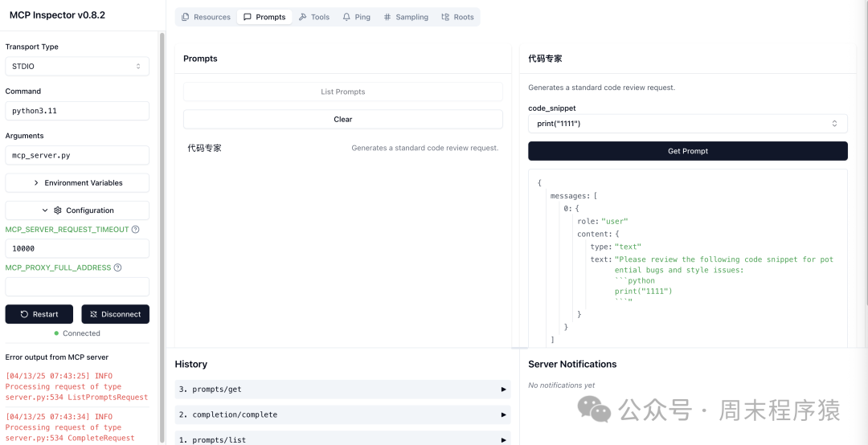This screenshot has height=445, width=868.
Task: Click the gear icon beside Configuration
Action: 58,210
